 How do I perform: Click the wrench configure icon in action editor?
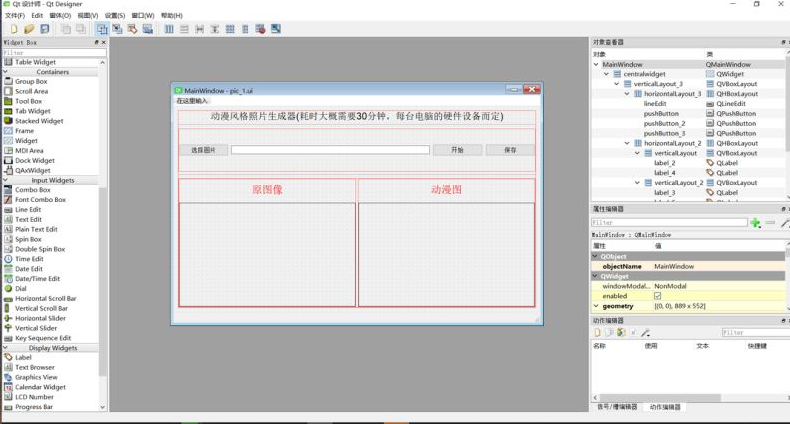pyautogui.click(x=645, y=332)
